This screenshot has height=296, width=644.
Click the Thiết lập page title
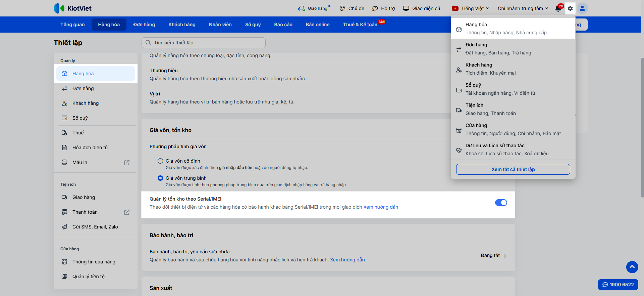coord(68,43)
